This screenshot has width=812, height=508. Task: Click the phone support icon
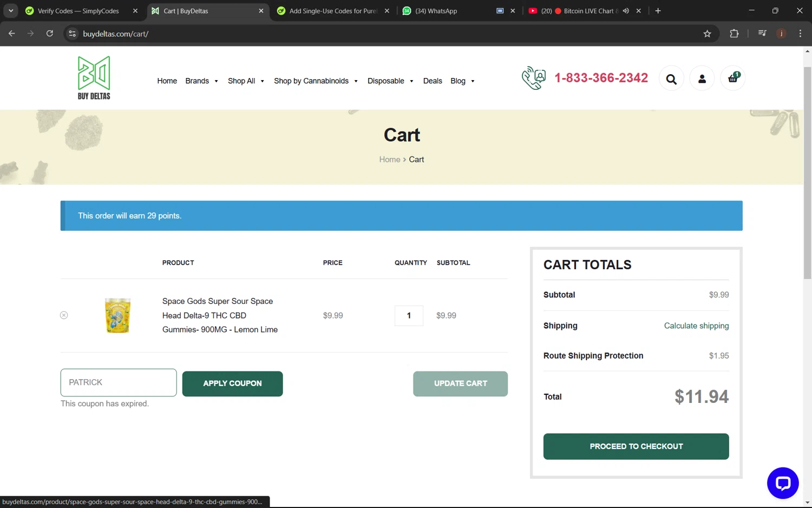[533, 78]
